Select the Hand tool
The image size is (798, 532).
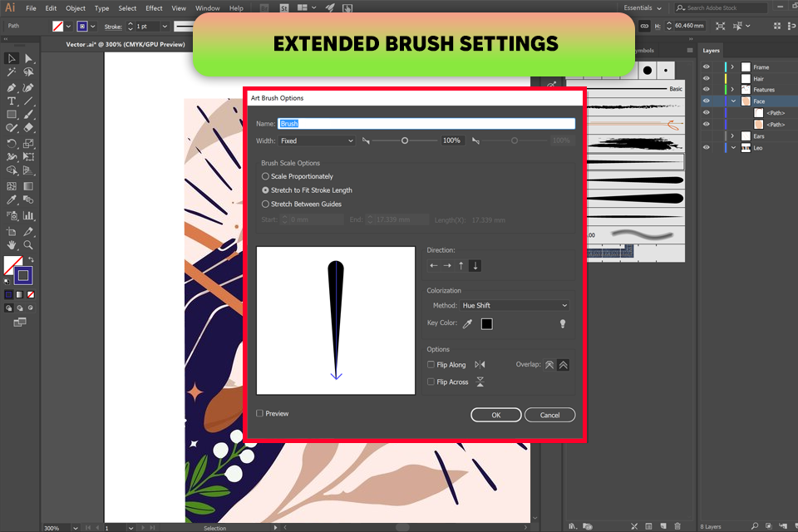pyautogui.click(x=11, y=245)
